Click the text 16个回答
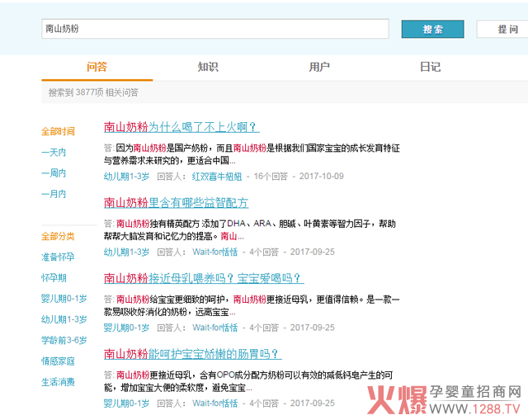Viewport: 528px width, 420px height. click(x=271, y=176)
